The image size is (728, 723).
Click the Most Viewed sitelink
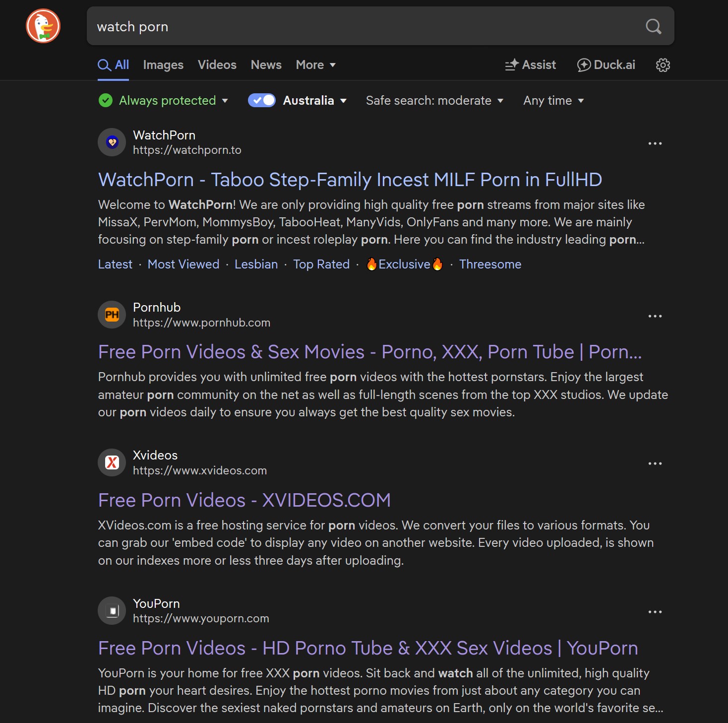pyautogui.click(x=183, y=264)
